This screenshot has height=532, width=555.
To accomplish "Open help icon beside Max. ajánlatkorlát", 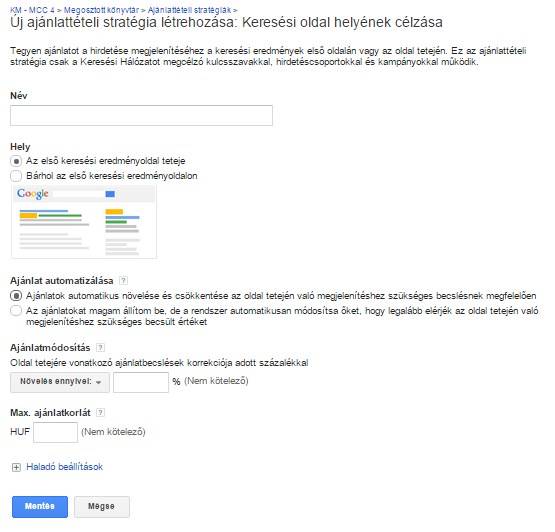I will click(101, 412).
